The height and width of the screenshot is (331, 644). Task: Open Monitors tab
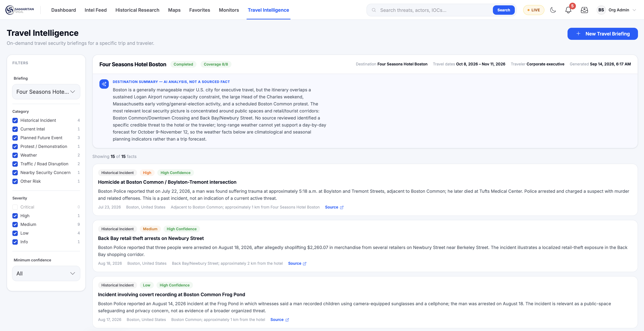click(x=229, y=10)
